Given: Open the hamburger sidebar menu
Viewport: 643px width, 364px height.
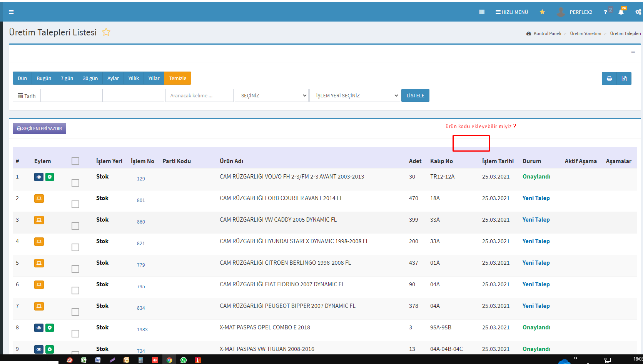Looking at the screenshot, I should click(x=11, y=12).
